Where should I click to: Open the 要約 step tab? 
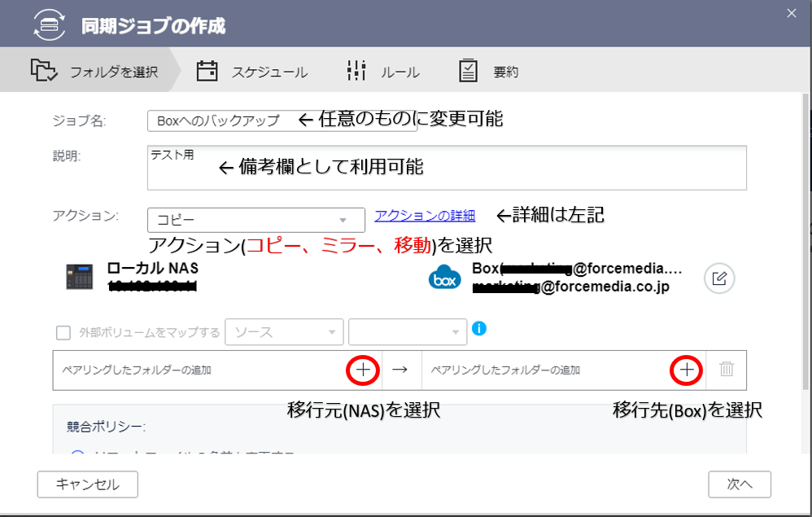(489, 72)
